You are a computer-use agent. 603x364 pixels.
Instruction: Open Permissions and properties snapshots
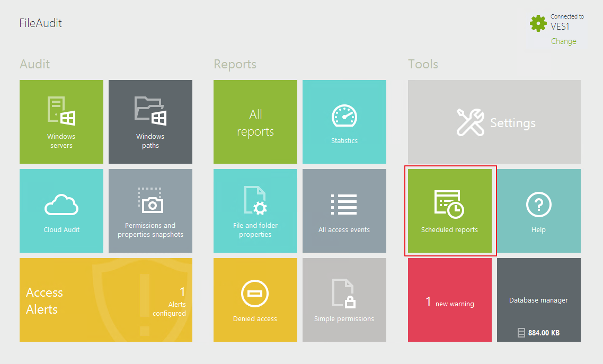coord(150,211)
